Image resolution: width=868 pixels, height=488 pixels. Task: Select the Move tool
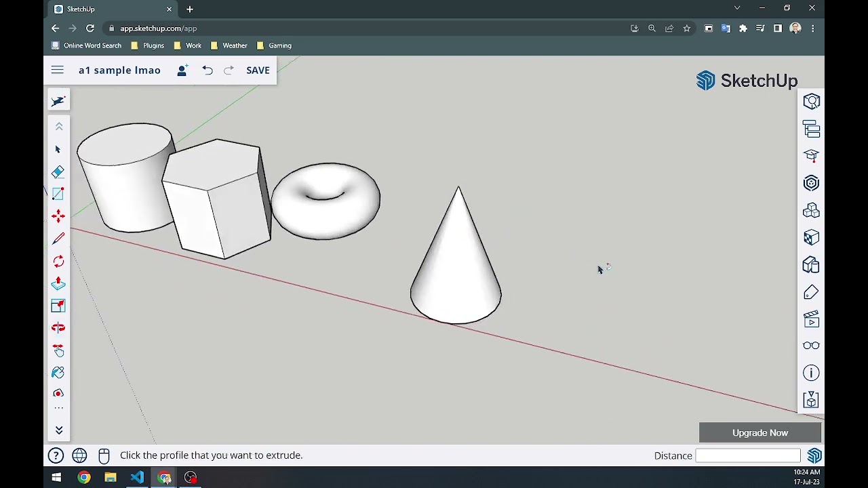(58, 216)
